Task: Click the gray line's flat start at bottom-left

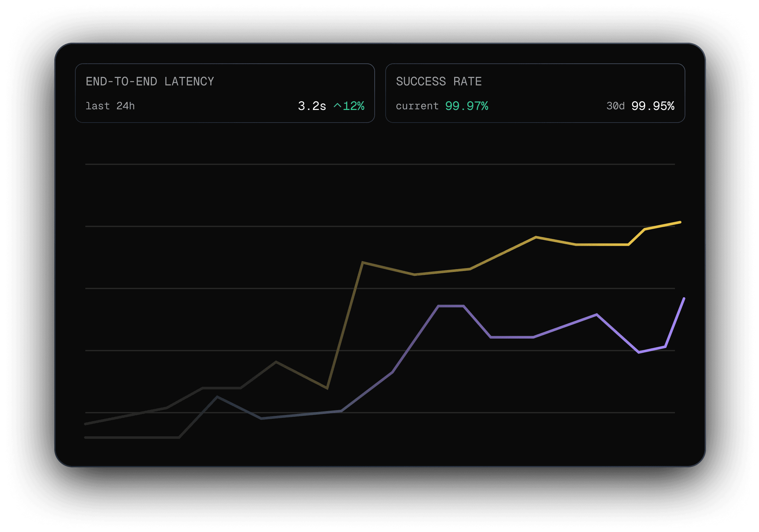Action: pyautogui.click(x=132, y=438)
